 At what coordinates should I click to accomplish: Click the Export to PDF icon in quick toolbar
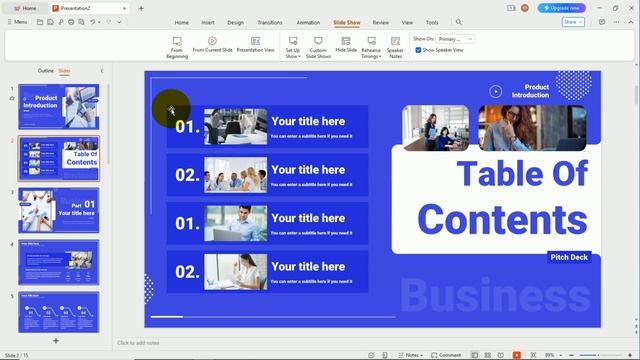61,22
